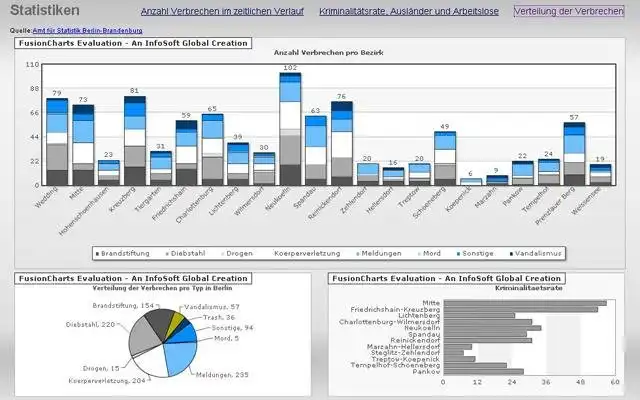The image size is (640, 400).
Task: Open 'Anzahl Verbrechen im zeitlichen Verlauf' link
Action: (x=222, y=11)
